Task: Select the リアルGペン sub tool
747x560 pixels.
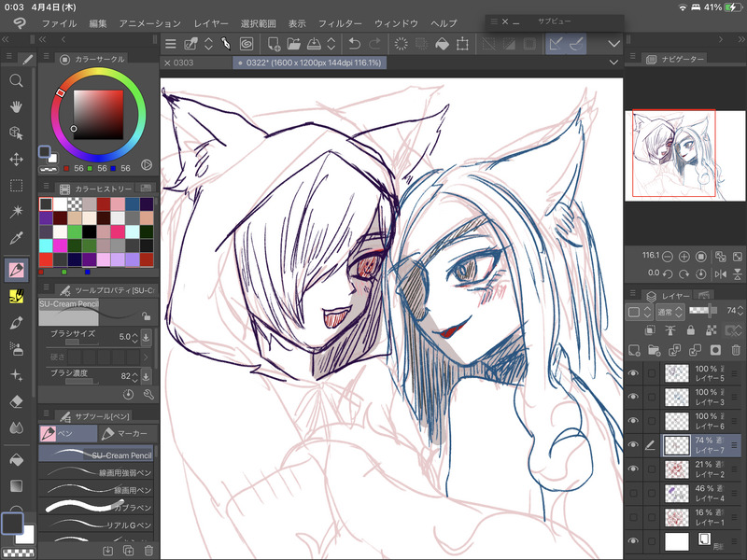Action: [x=96, y=525]
